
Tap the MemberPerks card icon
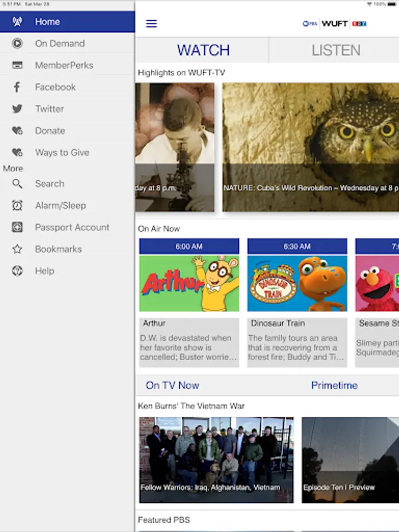(x=17, y=65)
